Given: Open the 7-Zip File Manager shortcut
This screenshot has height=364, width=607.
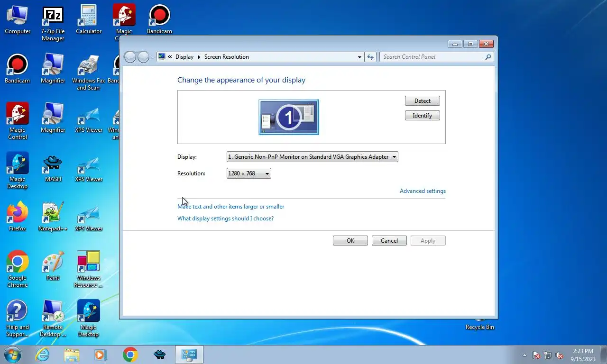Looking at the screenshot, I should (x=53, y=23).
